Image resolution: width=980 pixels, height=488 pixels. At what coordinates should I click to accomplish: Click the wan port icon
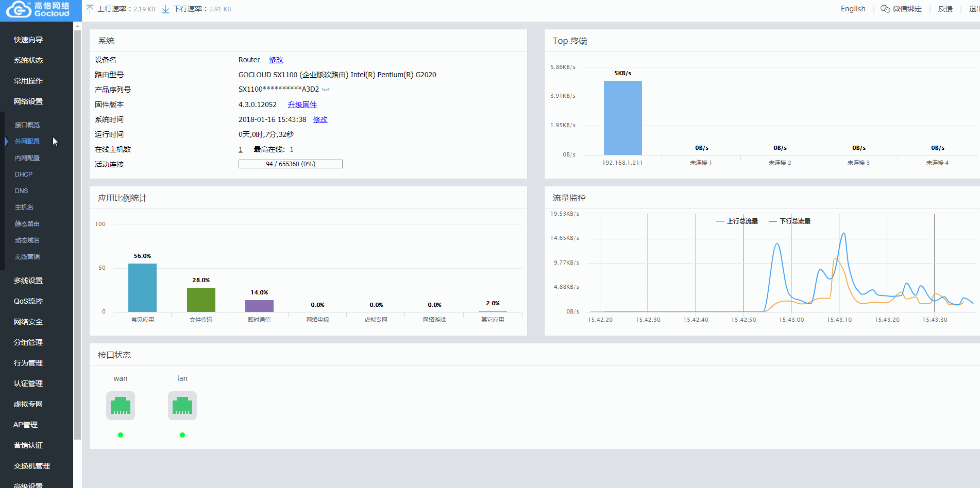tap(121, 406)
